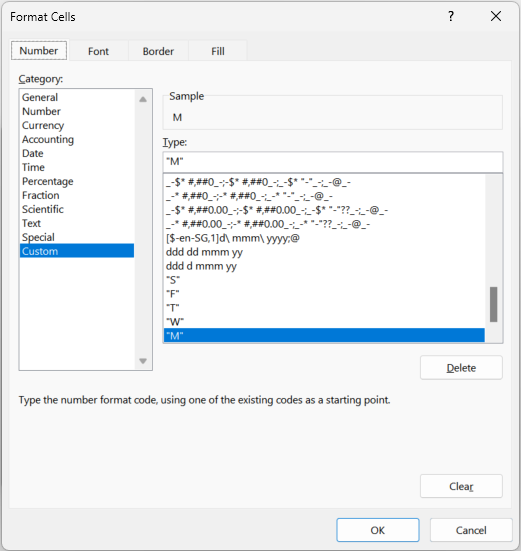This screenshot has width=521, height=551.
Task: Confirm with the OK button
Action: (x=378, y=530)
